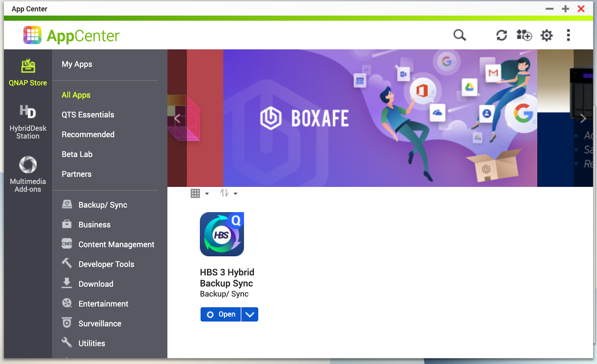Click the Entertainment film reel icon
Image resolution: width=597 pixels, height=364 pixels.
click(67, 303)
